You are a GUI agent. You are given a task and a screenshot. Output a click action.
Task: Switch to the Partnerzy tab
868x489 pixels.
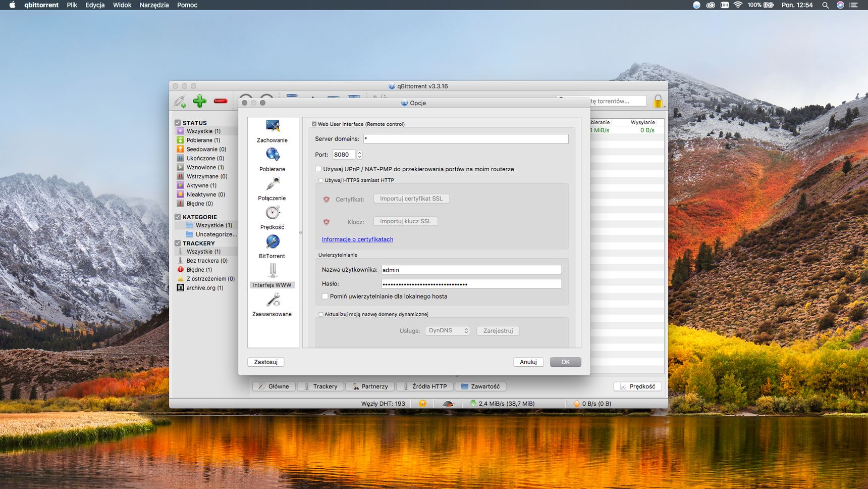pyautogui.click(x=370, y=386)
